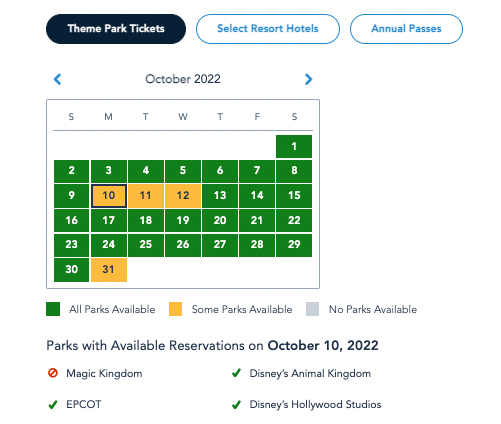Select October 12 yellow date cell

click(x=183, y=196)
